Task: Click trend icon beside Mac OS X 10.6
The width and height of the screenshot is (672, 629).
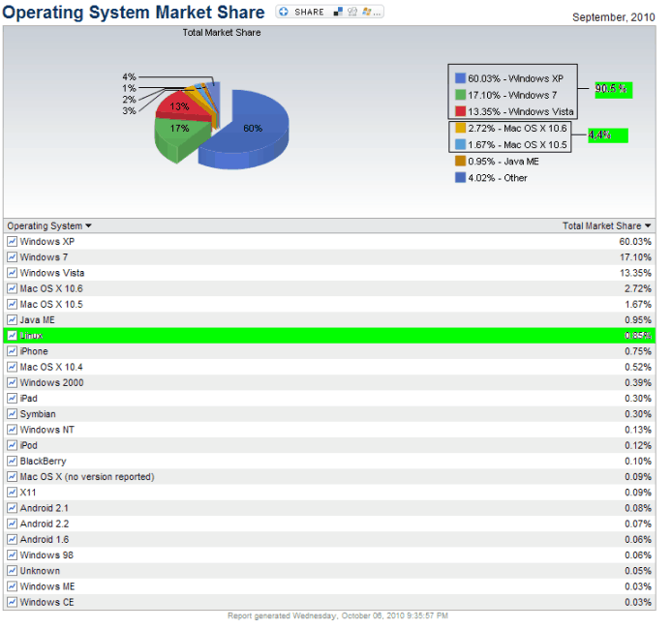Action: pyautogui.click(x=12, y=288)
